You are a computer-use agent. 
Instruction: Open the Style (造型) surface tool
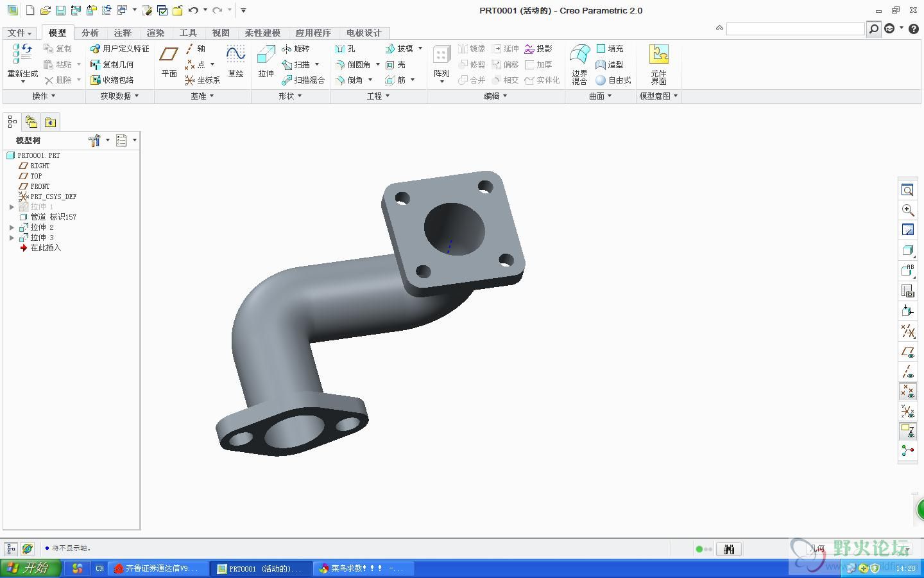[x=610, y=65]
